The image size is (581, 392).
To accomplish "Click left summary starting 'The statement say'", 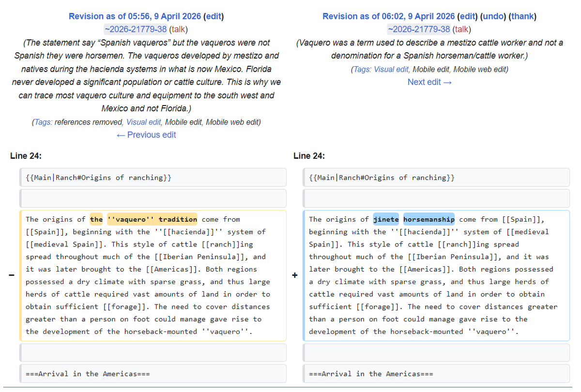I will (146, 75).
